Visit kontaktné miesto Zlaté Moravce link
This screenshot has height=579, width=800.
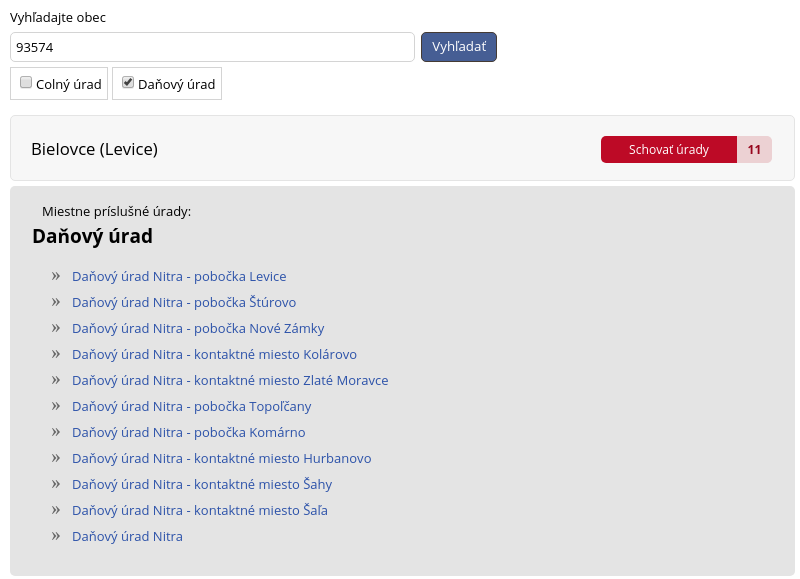coord(230,380)
